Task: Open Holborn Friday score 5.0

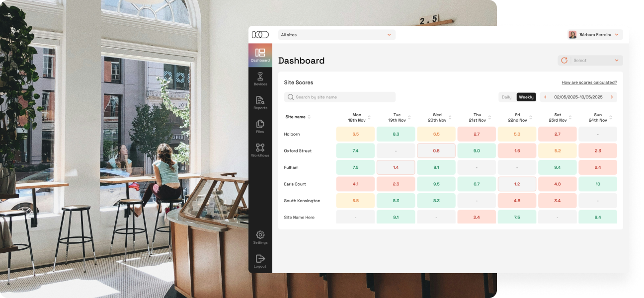Action: point(517,134)
